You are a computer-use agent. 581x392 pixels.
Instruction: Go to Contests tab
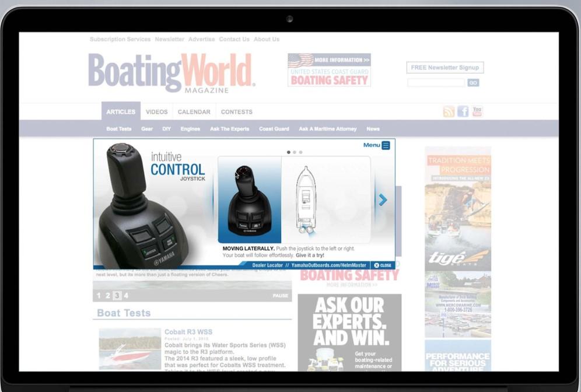tap(237, 112)
